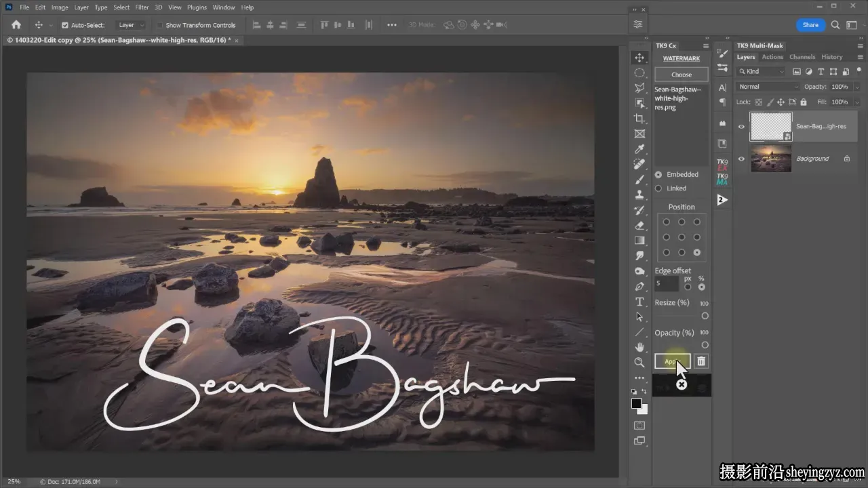Lock all layer attributes with the padlock icon
The height and width of the screenshot is (488, 868).
click(x=803, y=102)
